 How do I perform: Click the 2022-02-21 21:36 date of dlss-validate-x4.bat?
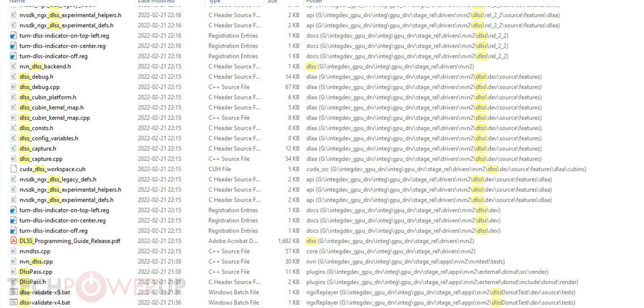tap(159, 302)
